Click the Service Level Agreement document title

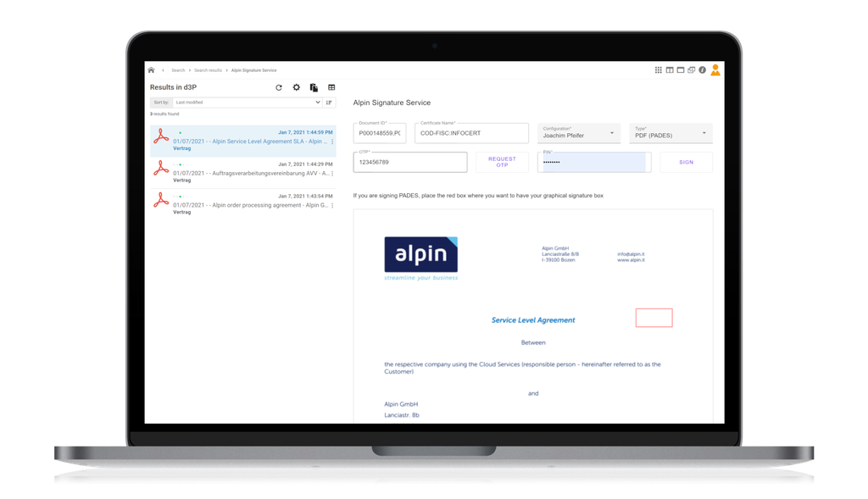click(533, 320)
